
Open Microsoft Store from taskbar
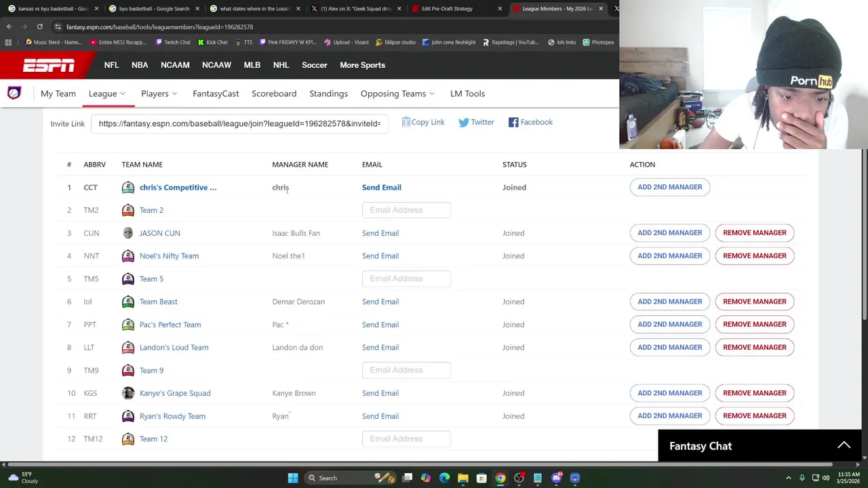[481, 478]
